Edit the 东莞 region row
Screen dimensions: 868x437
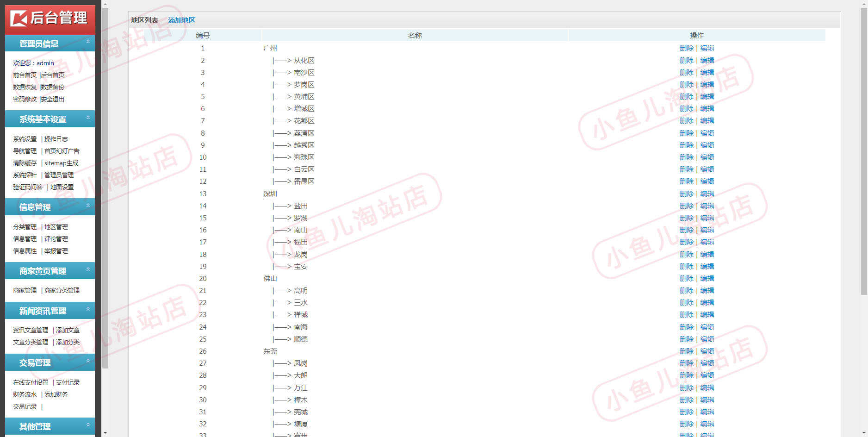point(707,351)
